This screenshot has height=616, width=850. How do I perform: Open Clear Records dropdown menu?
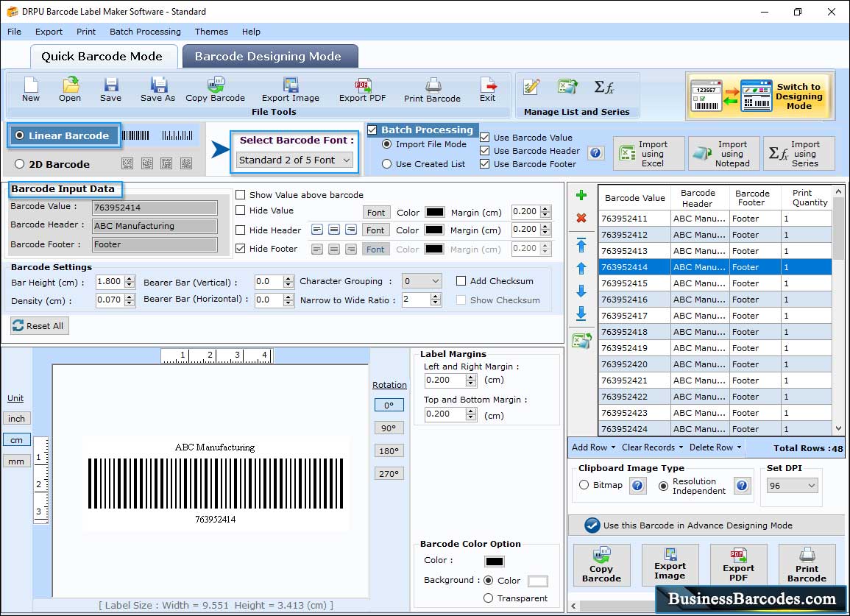[652, 447]
